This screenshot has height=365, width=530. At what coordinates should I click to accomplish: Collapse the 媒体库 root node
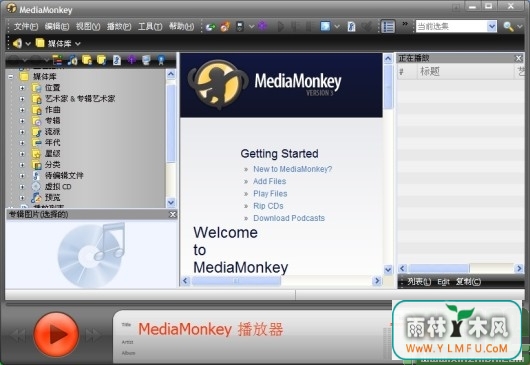click(11, 77)
